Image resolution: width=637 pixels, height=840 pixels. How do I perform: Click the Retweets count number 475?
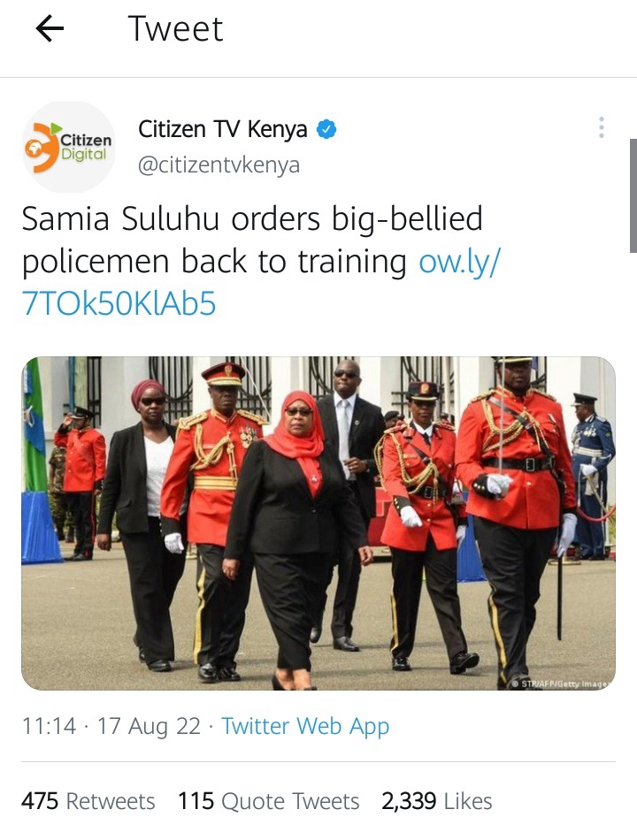pos(40,801)
